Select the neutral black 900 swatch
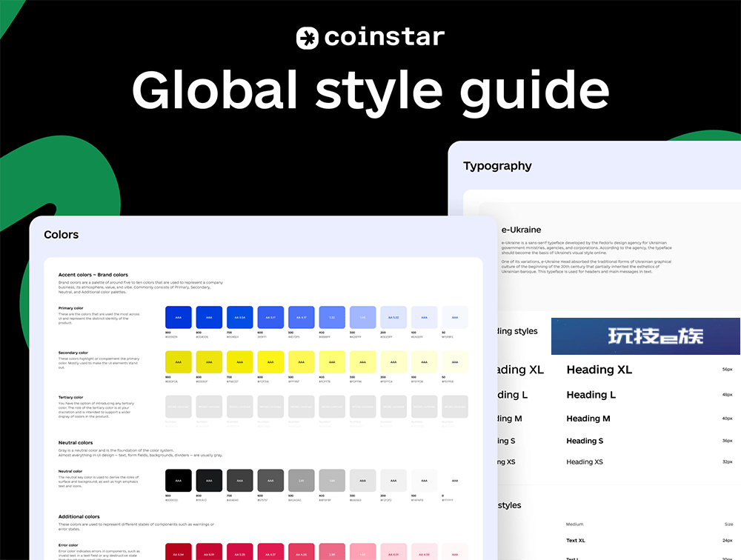The height and width of the screenshot is (560, 741). (178, 480)
